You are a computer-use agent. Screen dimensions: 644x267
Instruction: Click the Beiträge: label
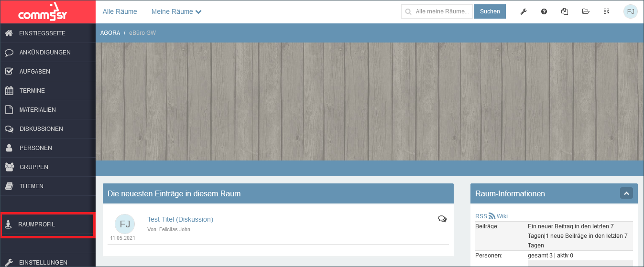[487, 226]
